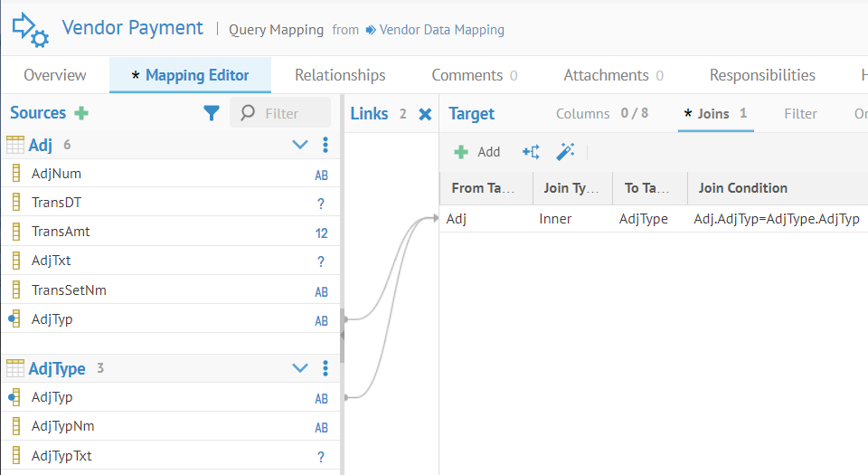This screenshot has height=475, width=868.
Task: Click the splitter collapse handle beside Sources
Action: 342,333
